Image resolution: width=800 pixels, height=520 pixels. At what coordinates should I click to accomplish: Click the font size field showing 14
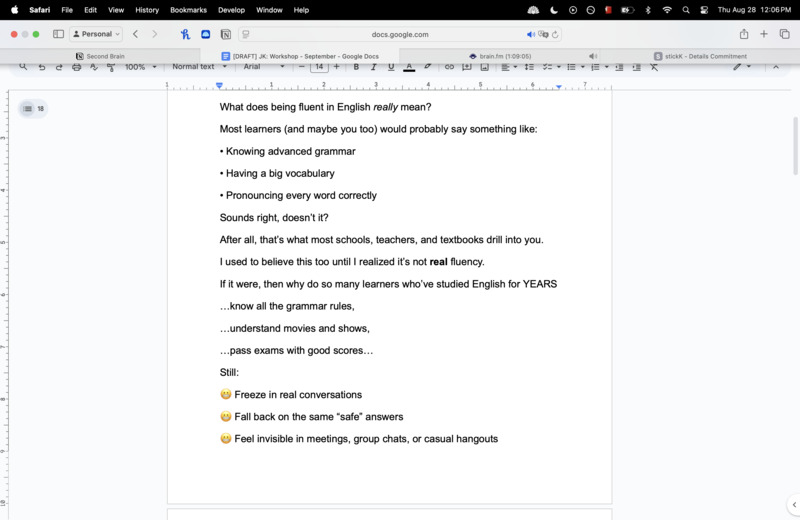(x=319, y=67)
